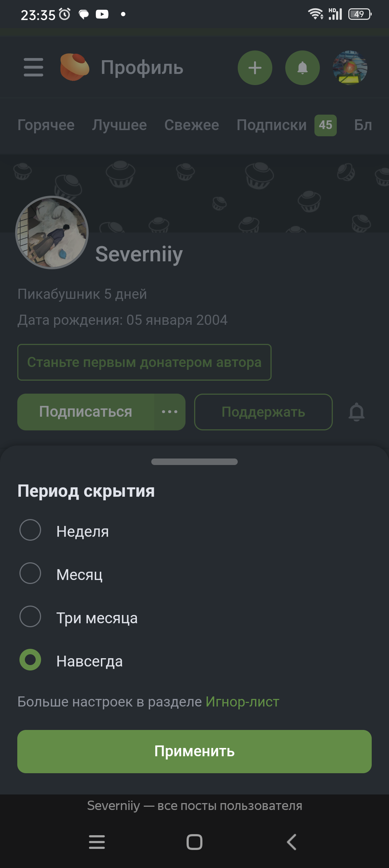Open Android recent apps navigation button
The width and height of the screenshot is (389, 868).
click(x=97, y=842)
